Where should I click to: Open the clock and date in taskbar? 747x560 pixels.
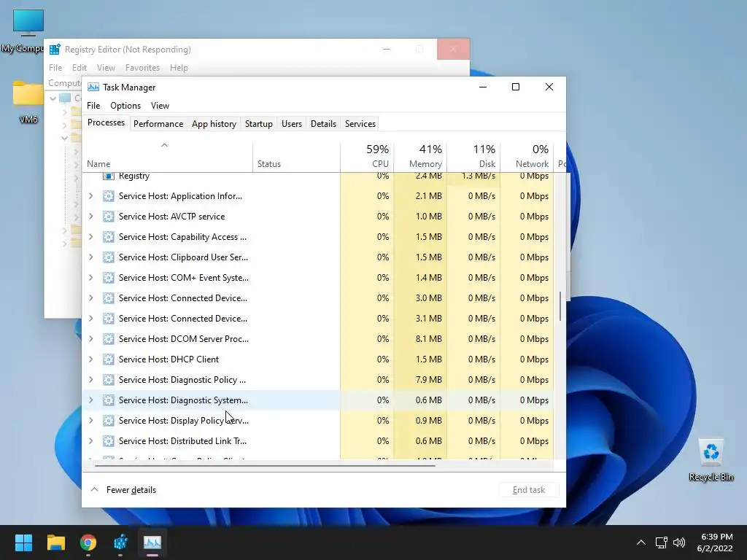[715, 542]
